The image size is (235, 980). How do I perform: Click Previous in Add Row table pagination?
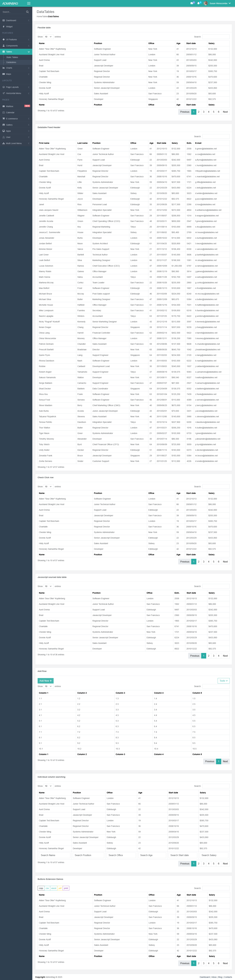[210, 761]
